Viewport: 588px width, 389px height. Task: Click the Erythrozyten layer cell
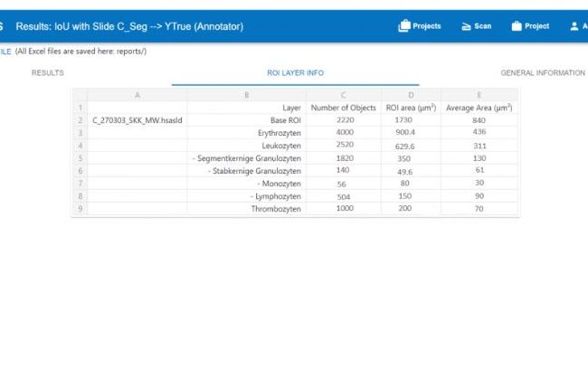(x=246, y=133)
